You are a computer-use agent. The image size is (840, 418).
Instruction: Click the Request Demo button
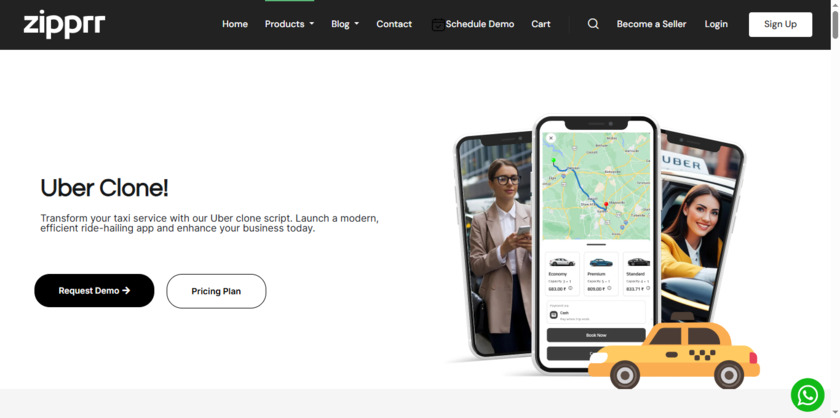(94, 290)
